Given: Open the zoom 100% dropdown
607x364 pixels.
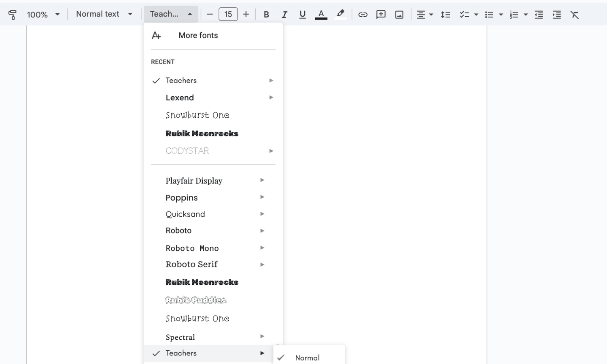Looking at the screenshot, I should pyautogui.click(x=43, y=15).
